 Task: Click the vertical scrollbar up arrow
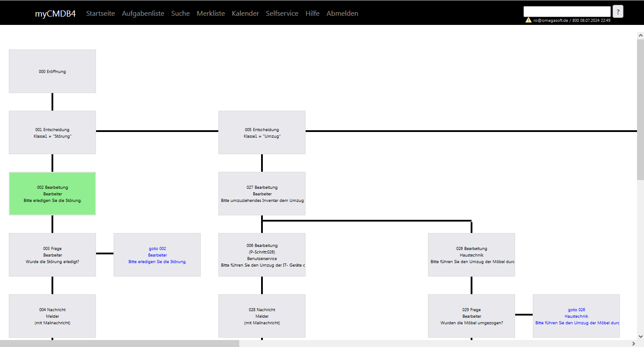[x=641, y=35]
